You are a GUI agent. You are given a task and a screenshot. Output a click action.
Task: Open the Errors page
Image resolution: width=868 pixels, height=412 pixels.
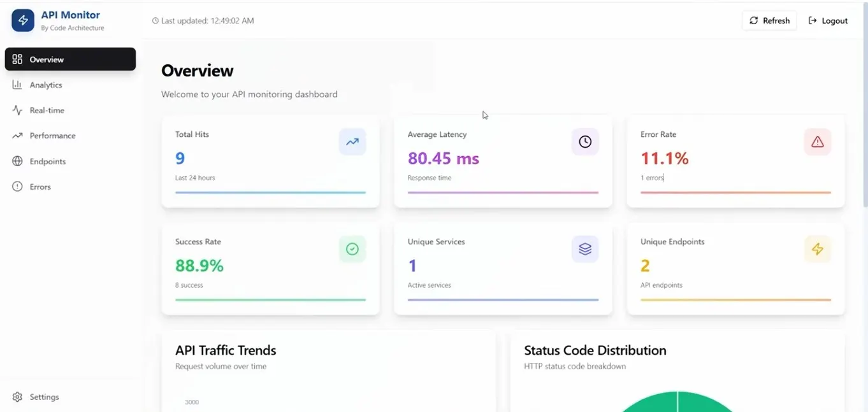(70, 187)
